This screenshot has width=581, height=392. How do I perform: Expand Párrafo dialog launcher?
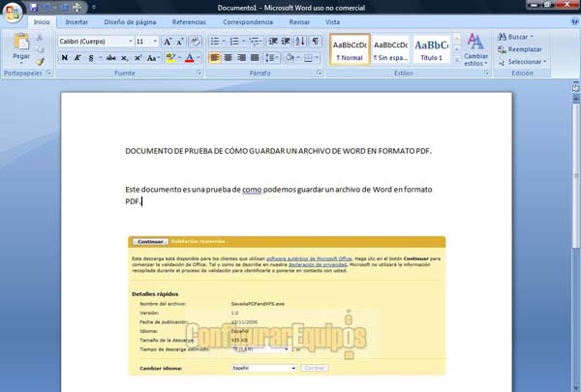tap(320, 73)
